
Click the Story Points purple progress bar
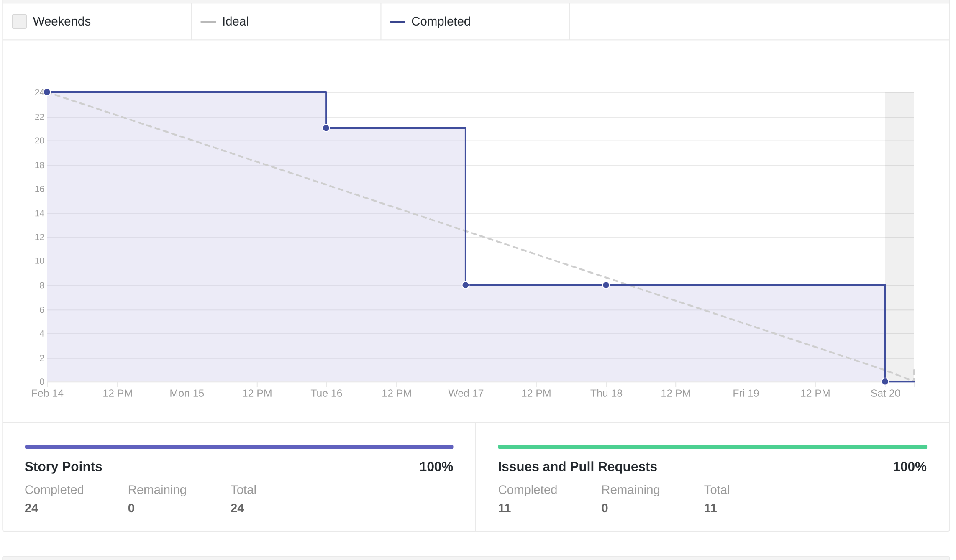pos(239,447)
